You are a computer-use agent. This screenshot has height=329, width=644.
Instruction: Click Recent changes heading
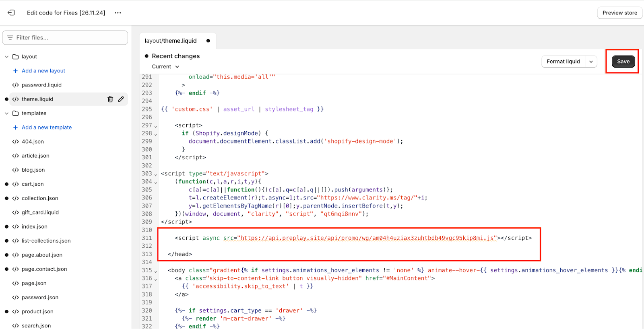pyautogui.click(x=175, y=56)
